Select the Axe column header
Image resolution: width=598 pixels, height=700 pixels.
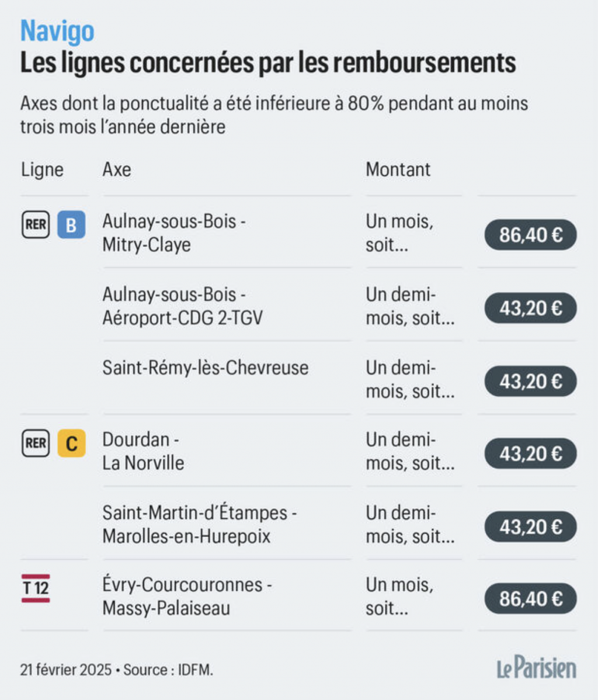pos(117,169)
